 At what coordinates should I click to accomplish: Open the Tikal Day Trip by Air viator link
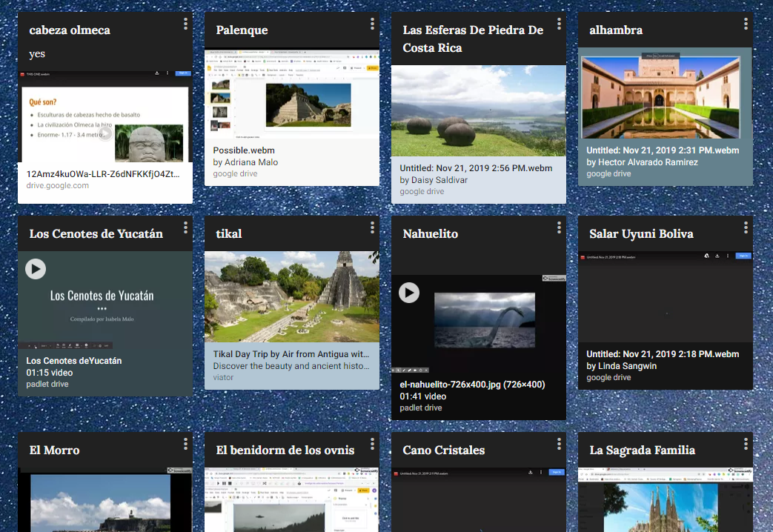coord(292,365)
